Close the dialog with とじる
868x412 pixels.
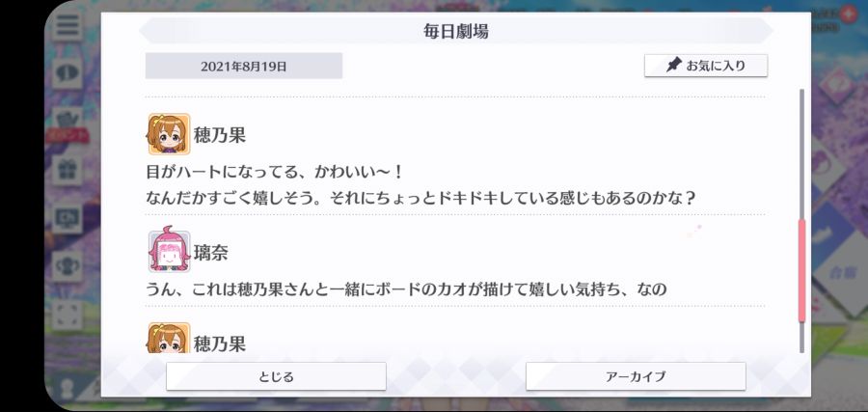tap(276, 376)
